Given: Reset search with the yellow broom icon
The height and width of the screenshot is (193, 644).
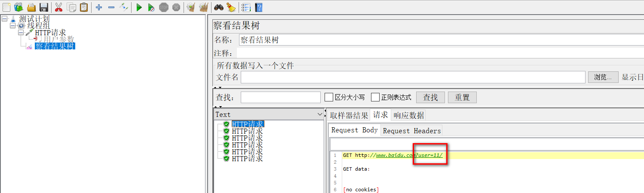Looking at the screenshot, I should (231, 7).
